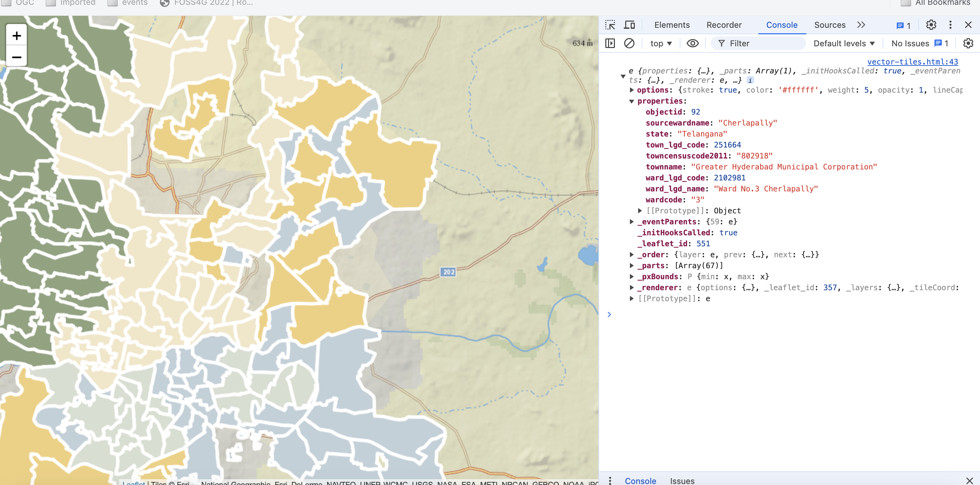The image size is (980, 485).
Task: Click the clear console icon
Action: pyautogui.click(x=629, y=43)
